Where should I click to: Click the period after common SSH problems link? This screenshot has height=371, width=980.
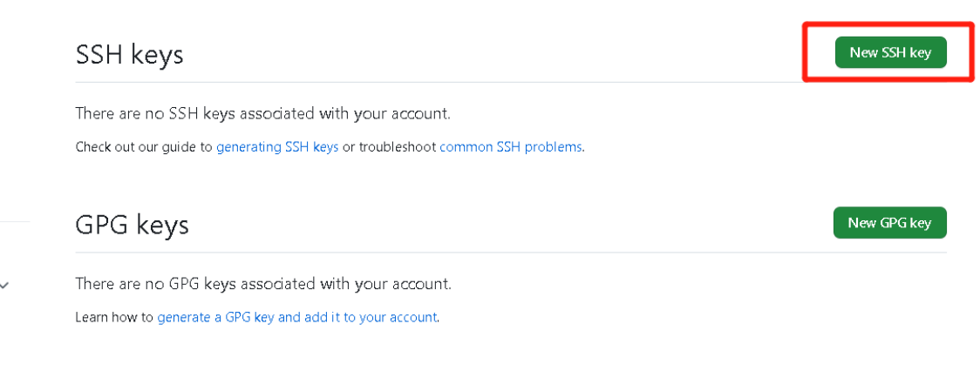(x=583, y=148)
